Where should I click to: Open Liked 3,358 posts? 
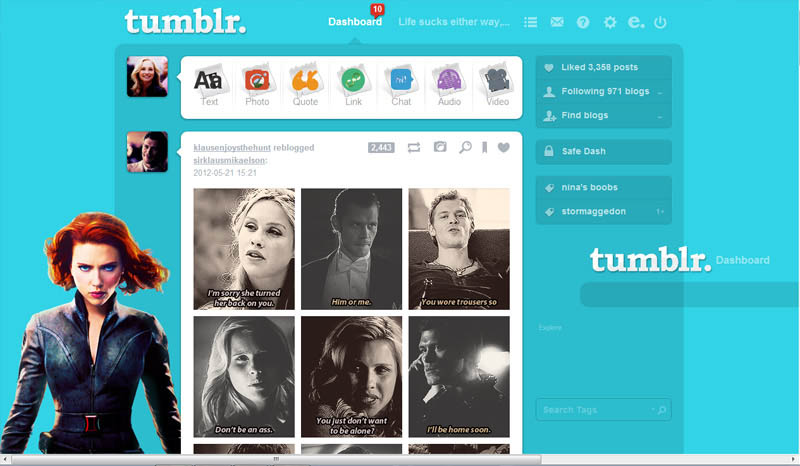click(x=604, y=67)
